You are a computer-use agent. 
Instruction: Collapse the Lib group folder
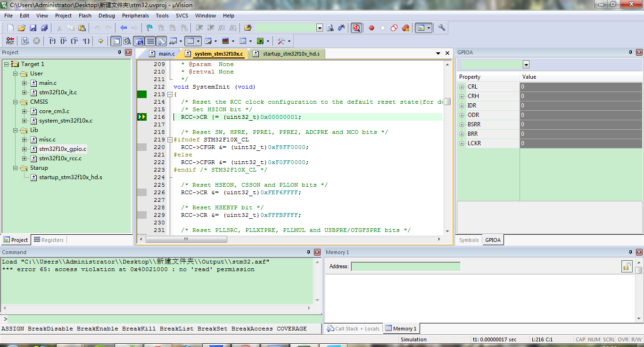(x=15, y=130)
